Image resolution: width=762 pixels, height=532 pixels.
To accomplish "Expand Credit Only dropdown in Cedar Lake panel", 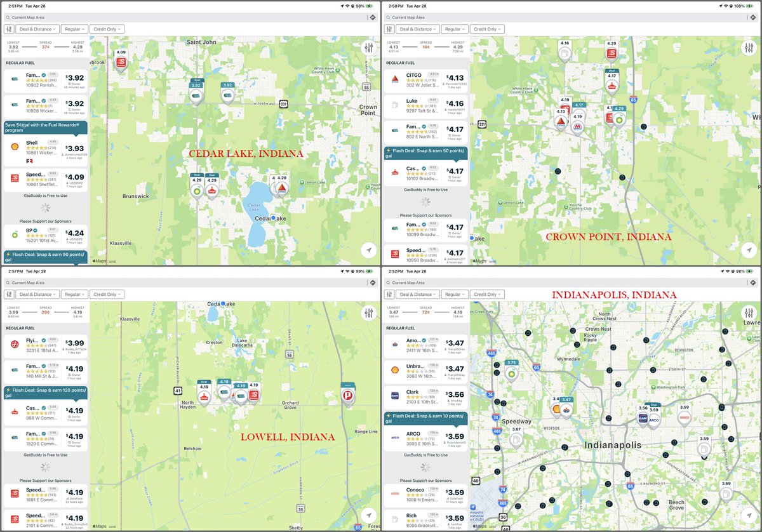I will point(107,29).
